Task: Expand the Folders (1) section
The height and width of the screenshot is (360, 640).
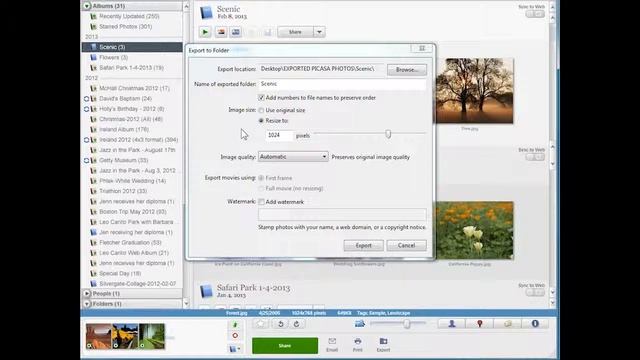Action: [87, 304]
